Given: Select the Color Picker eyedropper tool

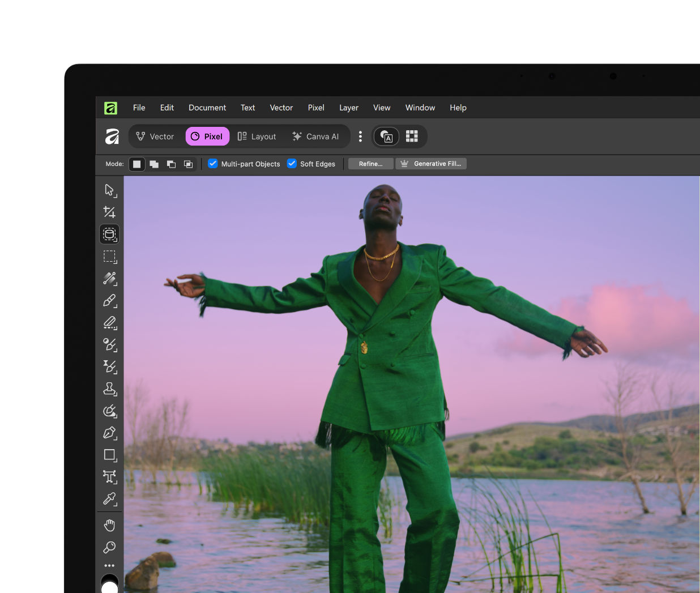Looking at the screenshot, I should click(x=109, y=499).
